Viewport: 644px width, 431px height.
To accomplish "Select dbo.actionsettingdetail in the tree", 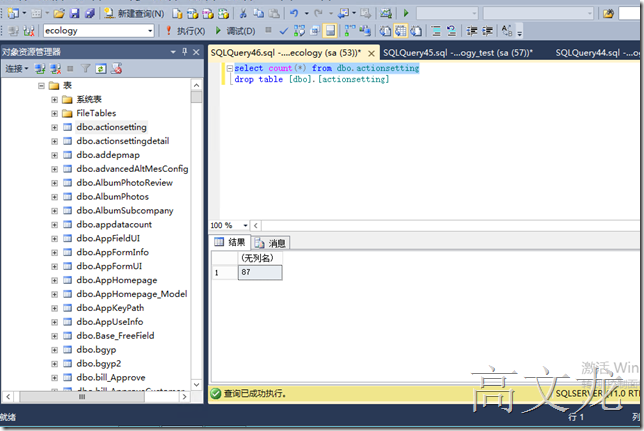I will point(122,141).
